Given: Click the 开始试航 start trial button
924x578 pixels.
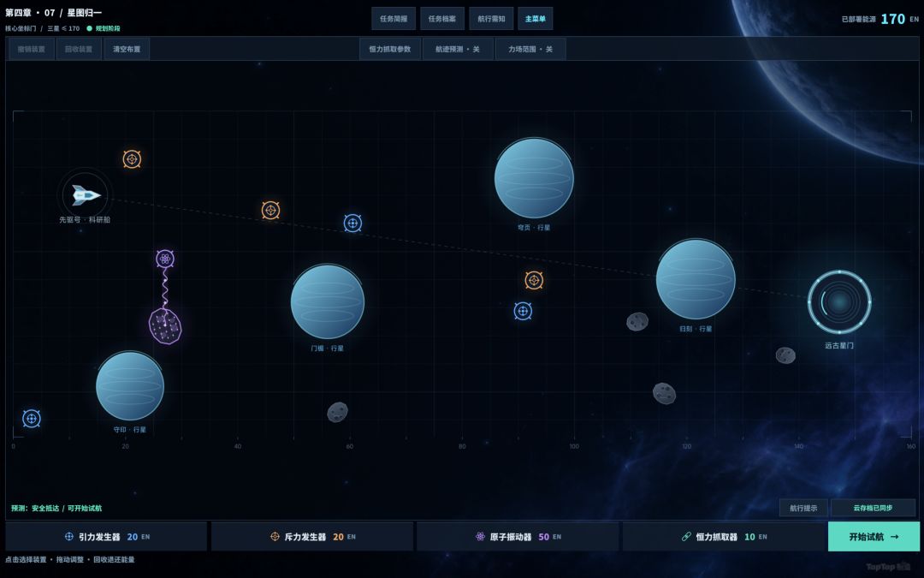Looking at the screenshot, I should tap(874, 537).
